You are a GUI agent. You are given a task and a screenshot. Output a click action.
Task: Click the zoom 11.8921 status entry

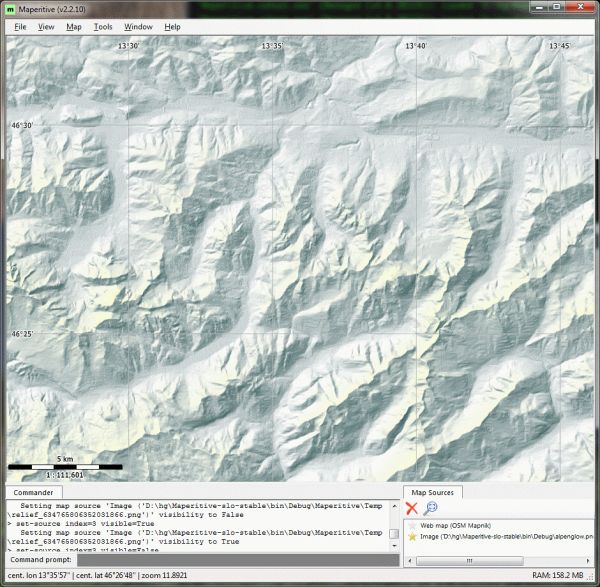click(x=164, y=576)
